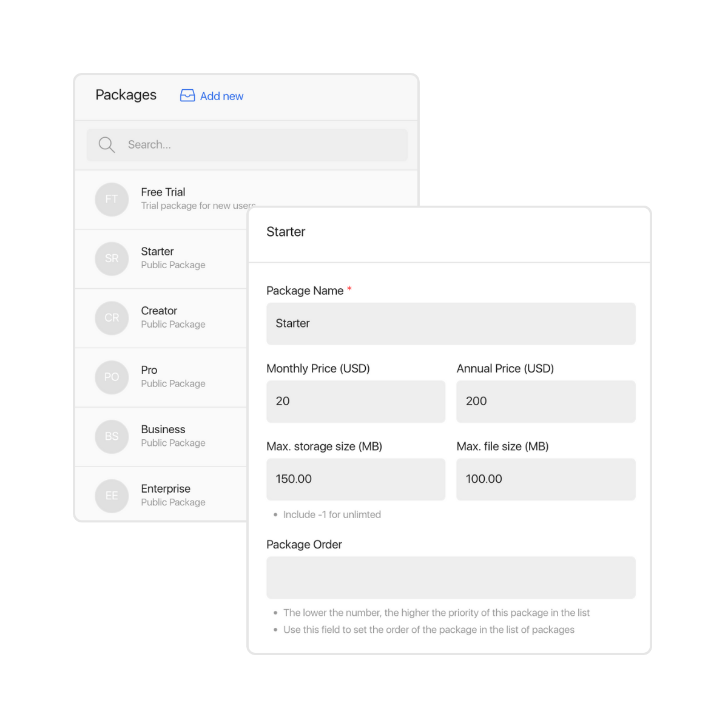This screenshot has height=728, width=728.
Task: Click 'Public Package' subtitle under Creator
Action: point(173,325)
